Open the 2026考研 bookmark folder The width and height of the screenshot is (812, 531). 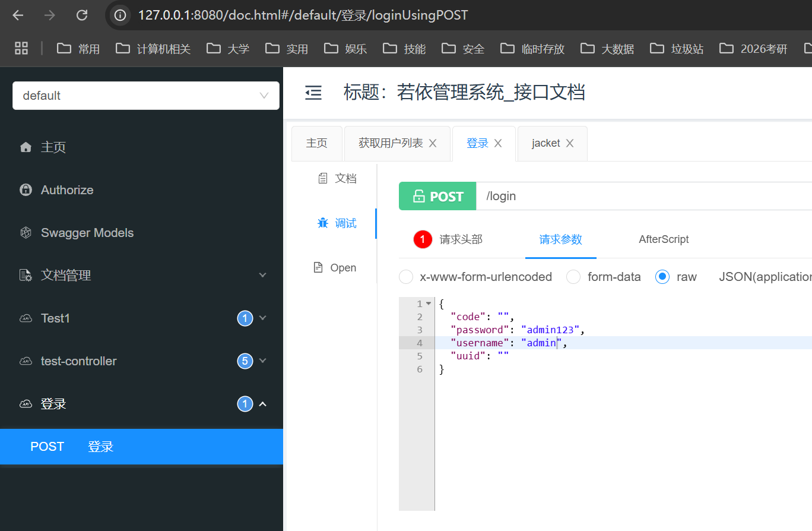pyautogui.click(x=754, y=49)
